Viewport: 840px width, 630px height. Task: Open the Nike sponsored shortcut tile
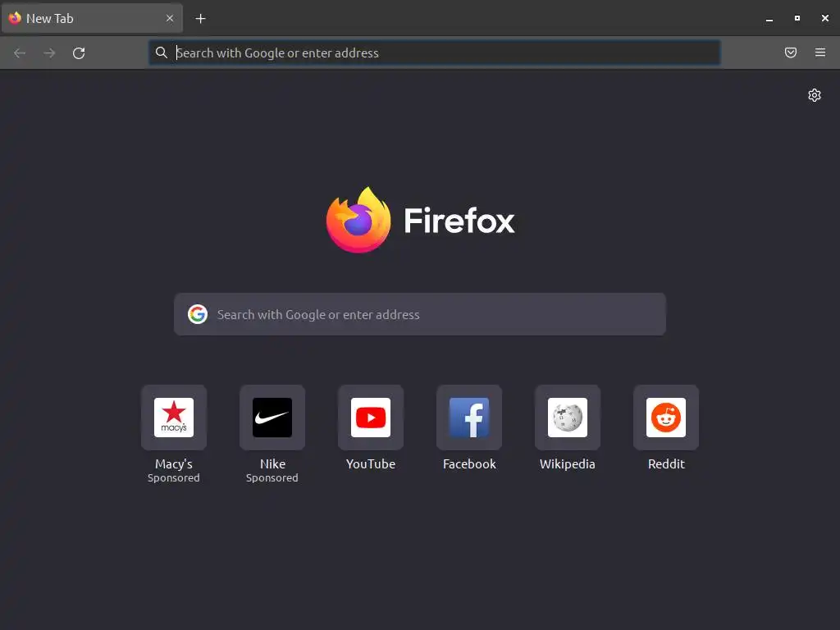click(272, 418)
